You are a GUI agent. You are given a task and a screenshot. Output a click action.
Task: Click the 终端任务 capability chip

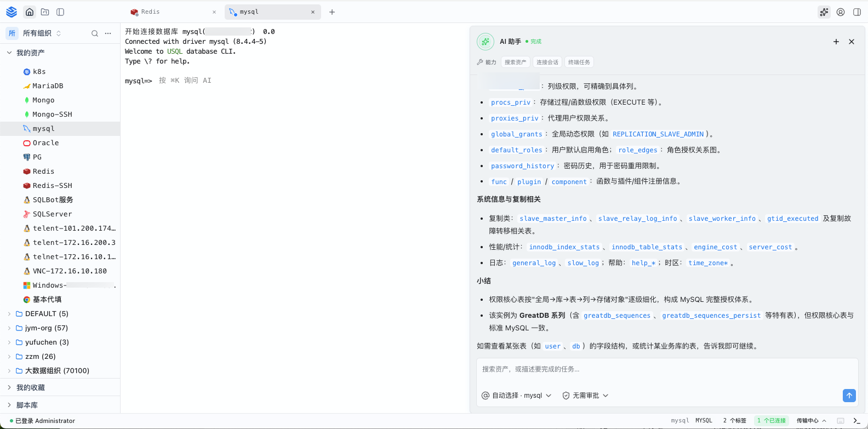579,62
